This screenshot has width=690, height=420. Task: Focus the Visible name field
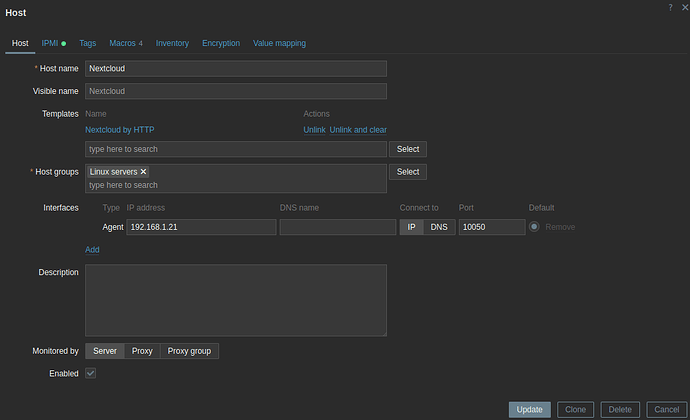click(x=236, y=91)
